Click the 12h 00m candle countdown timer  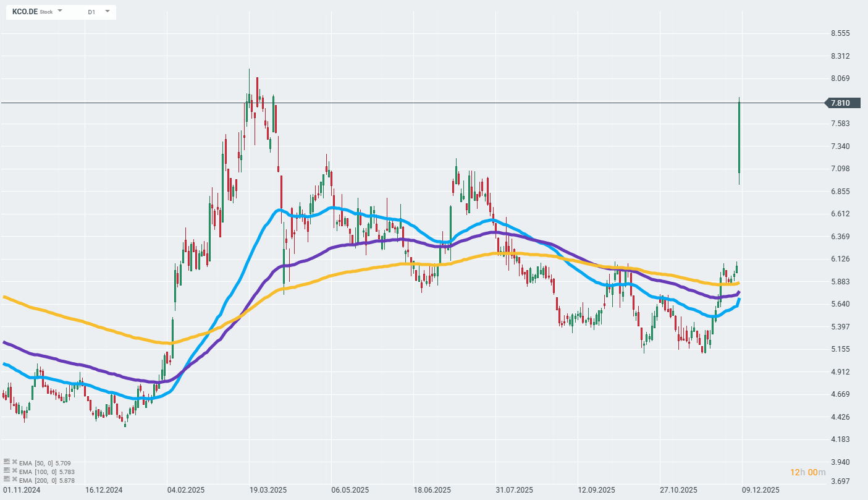pos(808,473)
